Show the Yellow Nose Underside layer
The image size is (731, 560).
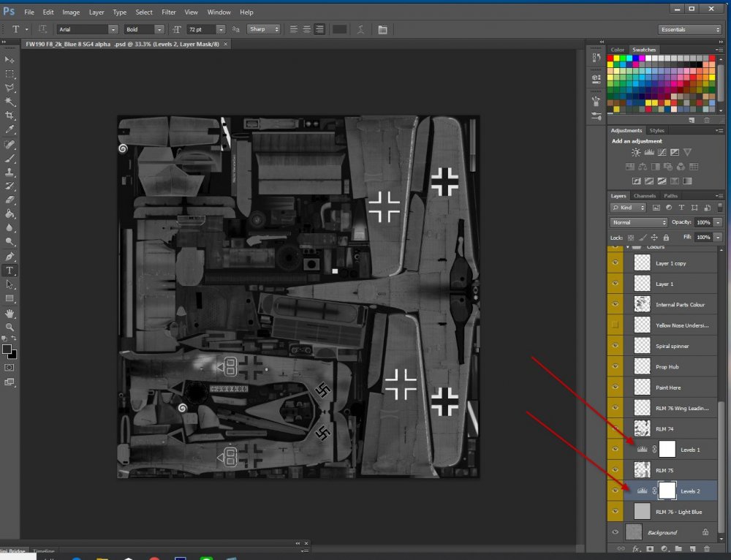[x=615, y=325]
